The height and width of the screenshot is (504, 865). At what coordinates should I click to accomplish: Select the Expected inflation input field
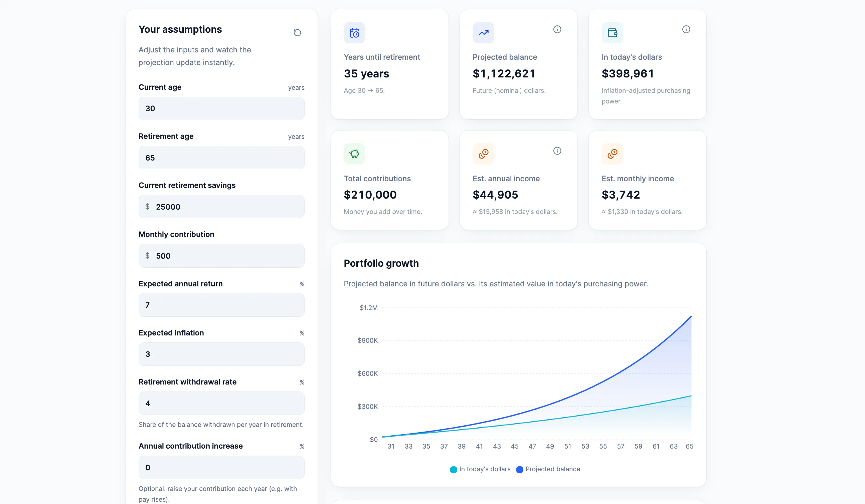(221, 354)
